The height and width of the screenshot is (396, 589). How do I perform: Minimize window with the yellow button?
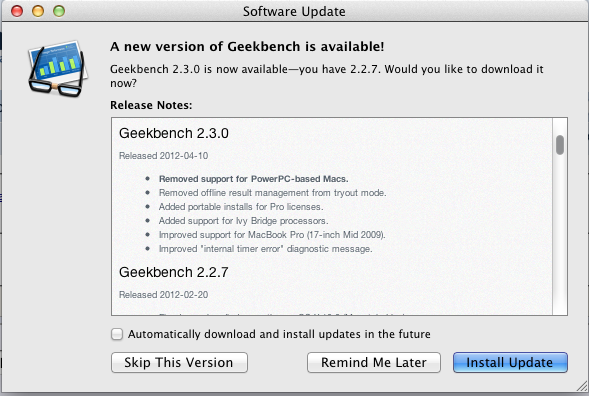(x=38, y=11)
